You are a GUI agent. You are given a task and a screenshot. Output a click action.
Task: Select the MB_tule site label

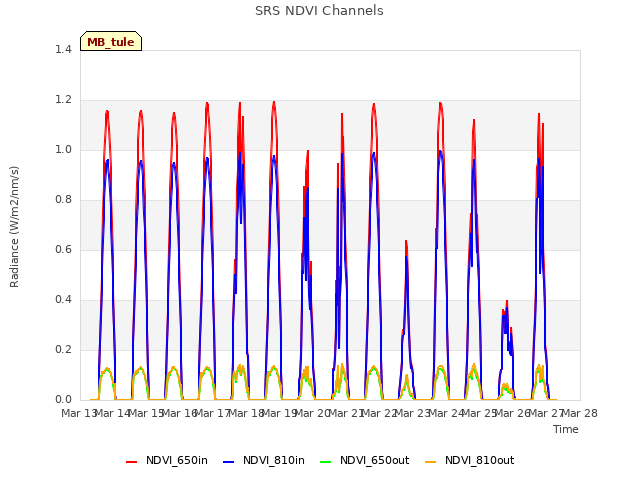coord(111,41)
